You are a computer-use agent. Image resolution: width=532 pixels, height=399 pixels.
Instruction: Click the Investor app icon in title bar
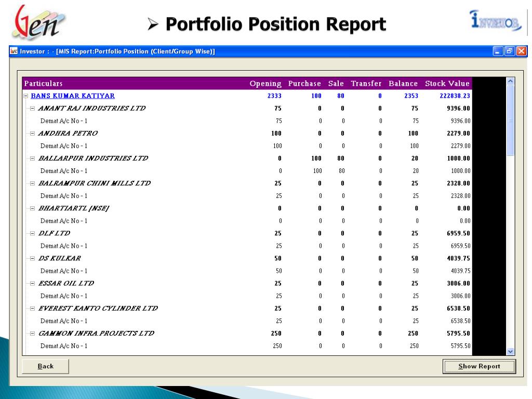(14, 51)
